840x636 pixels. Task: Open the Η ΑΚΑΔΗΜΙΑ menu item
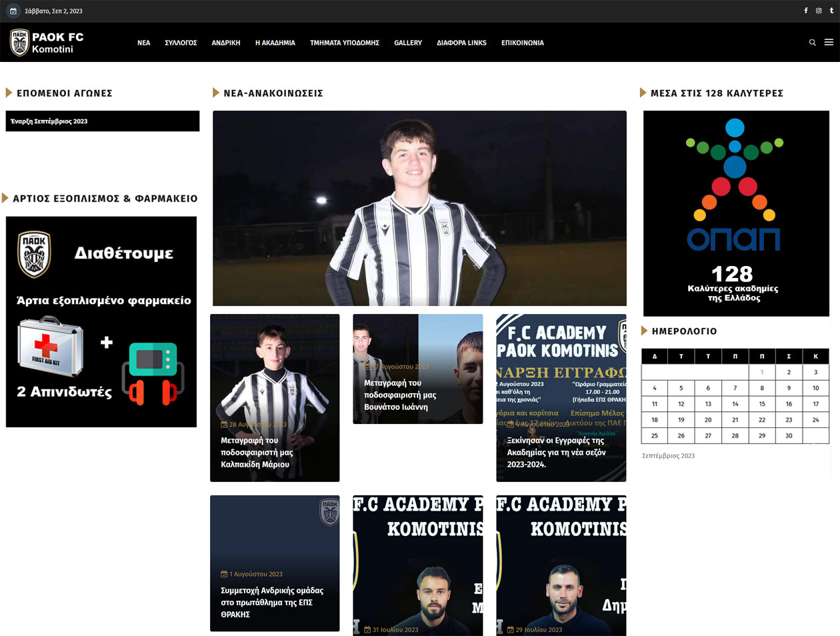point(275,43)
